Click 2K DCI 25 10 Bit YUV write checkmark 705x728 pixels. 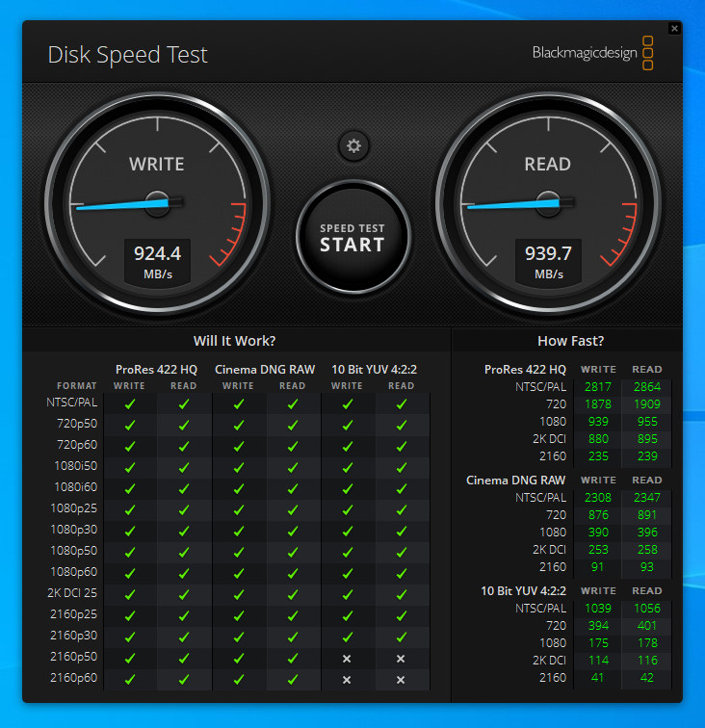[x=348, y=594]
